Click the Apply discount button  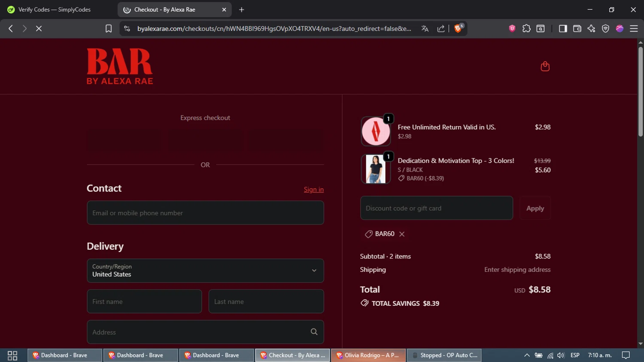[x=535, y=208]
